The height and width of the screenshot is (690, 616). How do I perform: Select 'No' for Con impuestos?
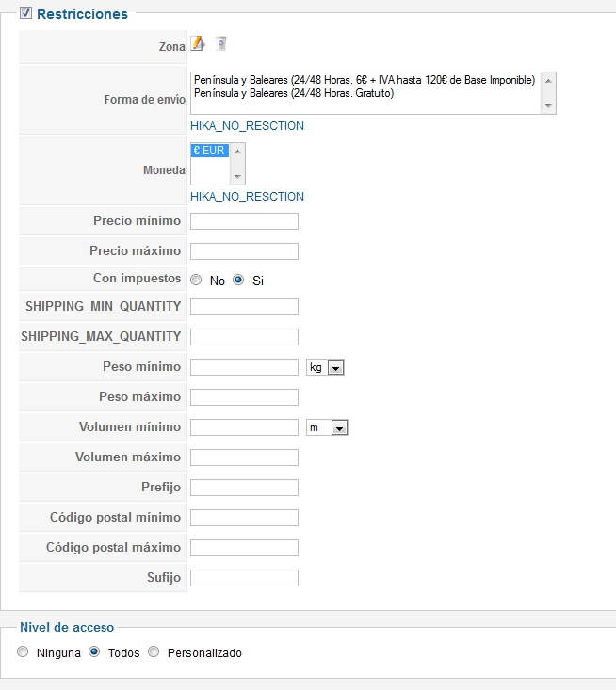coord(196,280)
